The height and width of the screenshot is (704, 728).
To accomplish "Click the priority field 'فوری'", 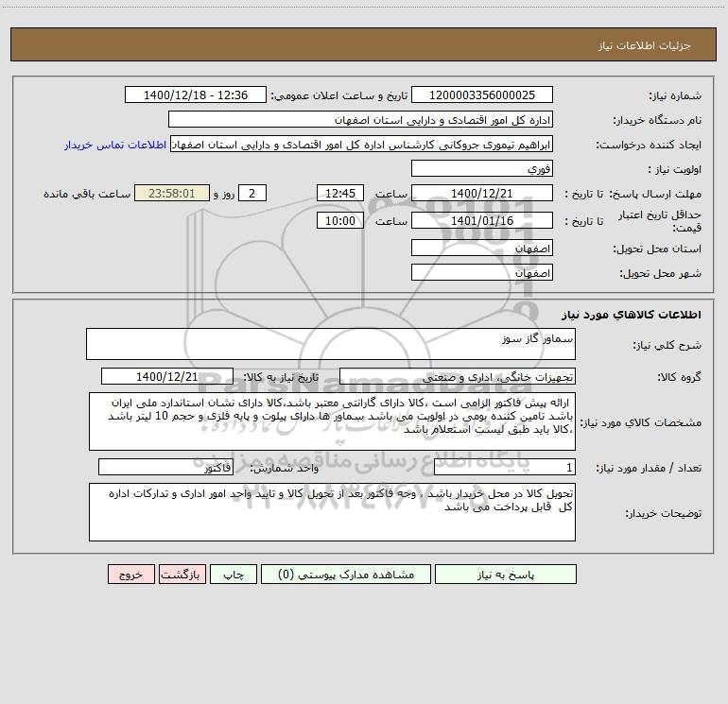I will pos(482,168).
